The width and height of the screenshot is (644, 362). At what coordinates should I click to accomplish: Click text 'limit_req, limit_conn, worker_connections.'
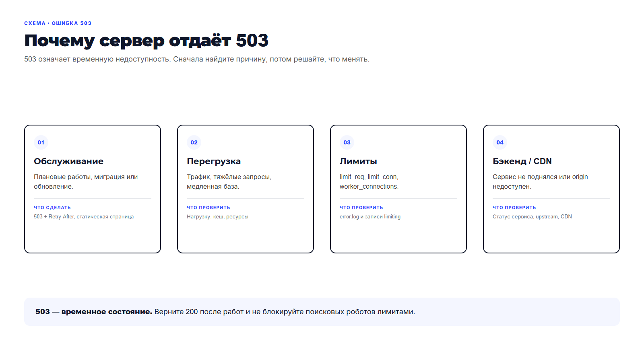click(369, 182)
